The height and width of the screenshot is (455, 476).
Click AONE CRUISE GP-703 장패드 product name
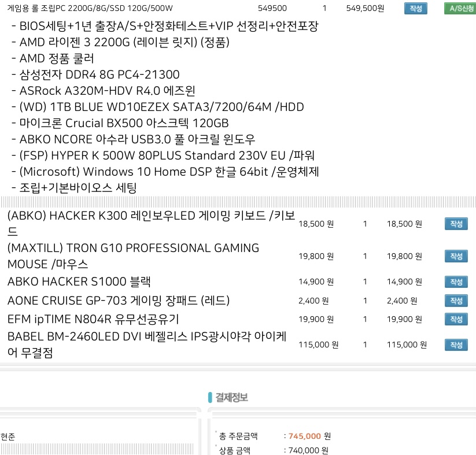(x=119, y=301)
